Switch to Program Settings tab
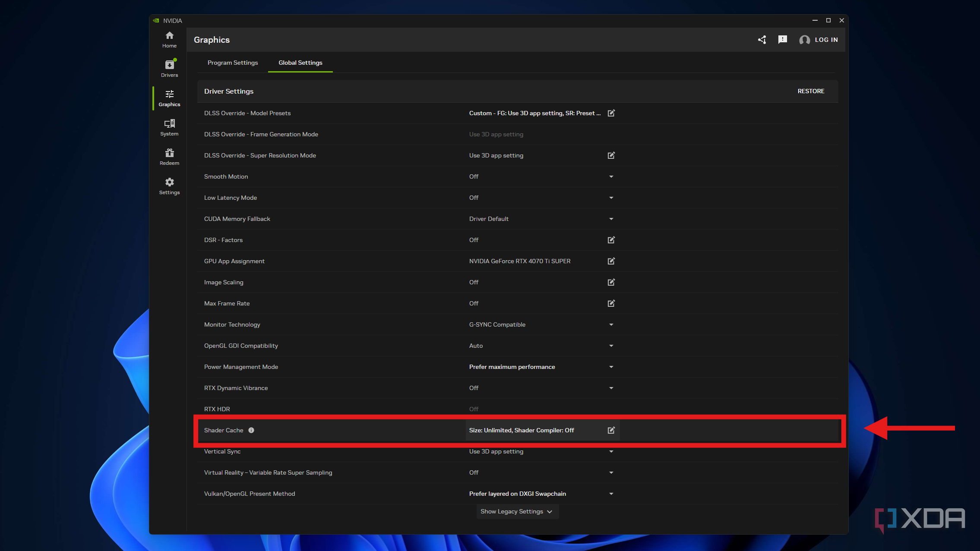The height and width of the screenshot is (551, 980). [x=233, y=63]
